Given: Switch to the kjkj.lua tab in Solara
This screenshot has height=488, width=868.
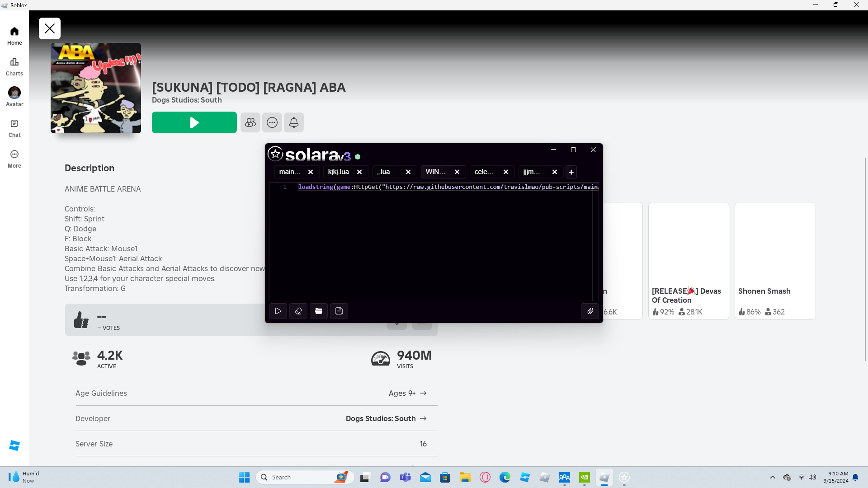Looking at the screenshot, I should click(x=339, y=172).
